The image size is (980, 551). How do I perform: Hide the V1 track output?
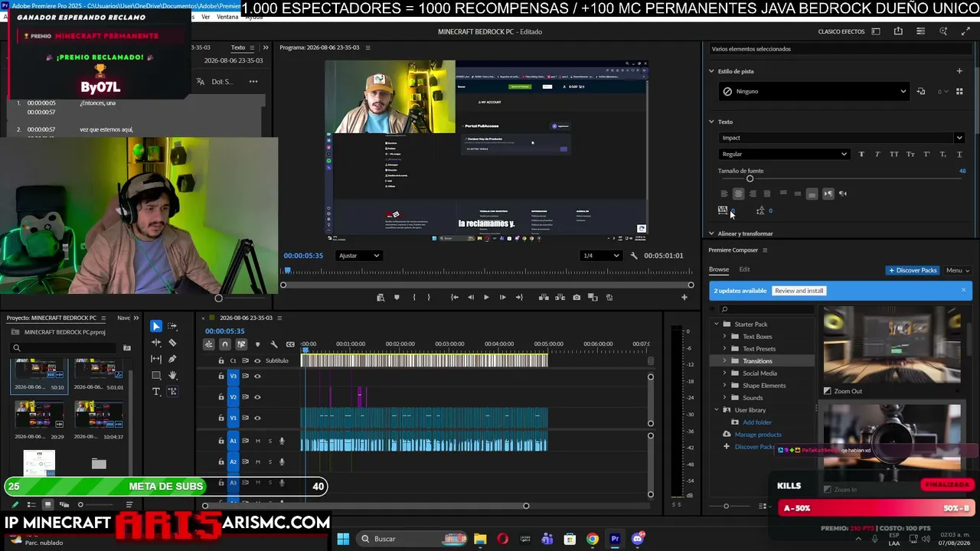coord(257,418)
